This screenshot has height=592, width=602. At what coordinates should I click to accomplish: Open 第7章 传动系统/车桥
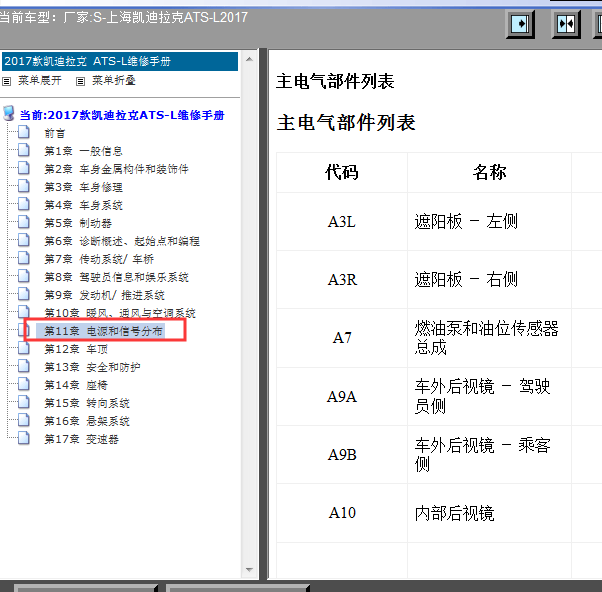99,260
